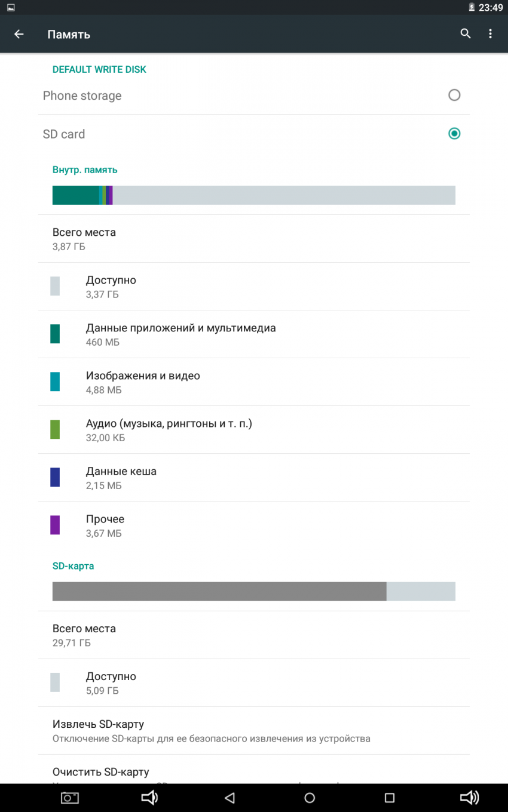Tap the SD card usage bar
This screenshot has width=508, height=812.
pos(254,591)
